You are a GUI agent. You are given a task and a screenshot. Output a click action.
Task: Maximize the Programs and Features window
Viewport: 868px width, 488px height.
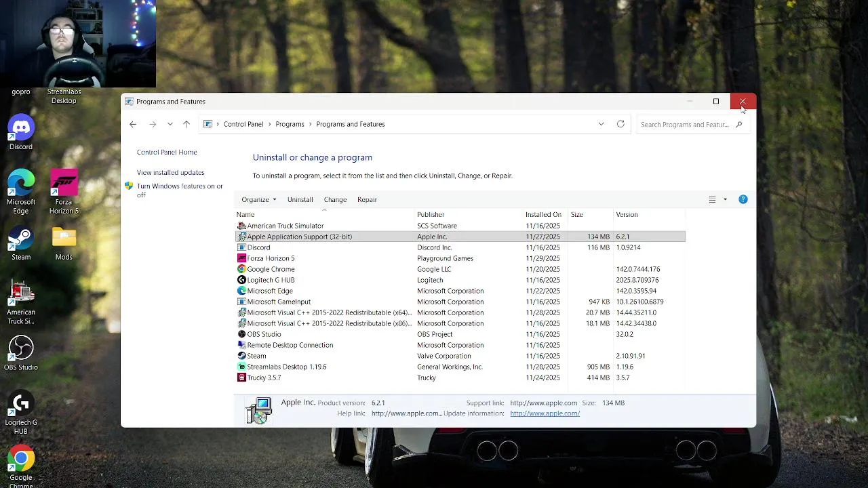click(x=716, y=102)
